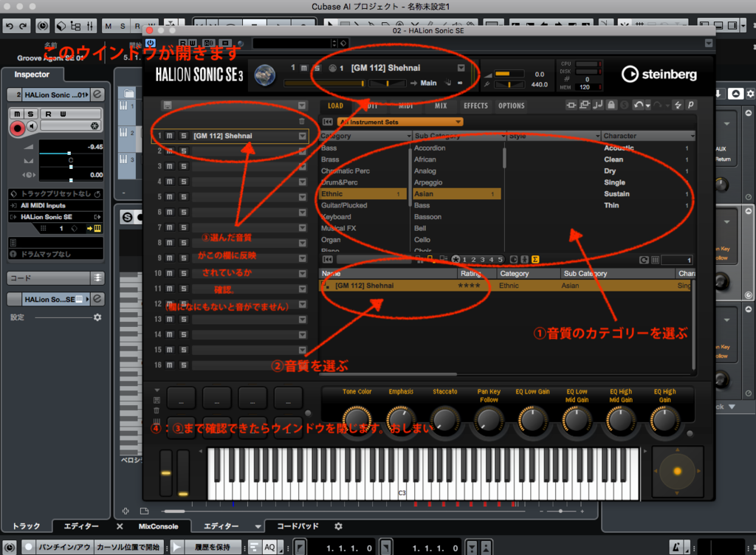The height and width of the screenshot is (555, 756).
Task: Click 履歴を保持 button in transport bar
Action: click(212, 548)
